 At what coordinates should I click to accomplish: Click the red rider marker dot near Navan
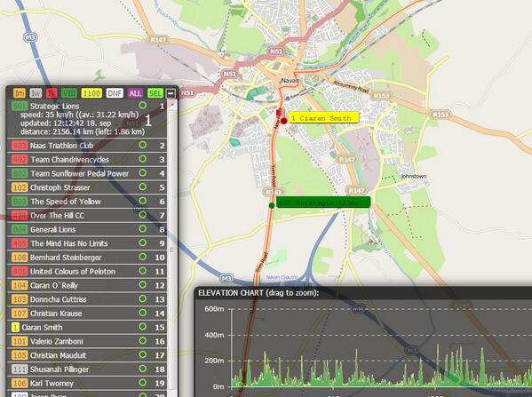pos(284,121)
